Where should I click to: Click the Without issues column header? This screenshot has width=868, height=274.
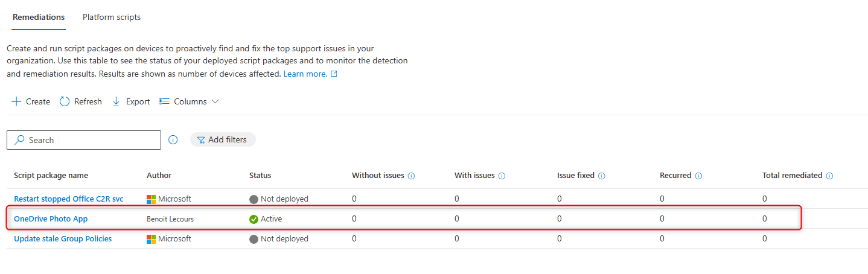tap(378, 175)
